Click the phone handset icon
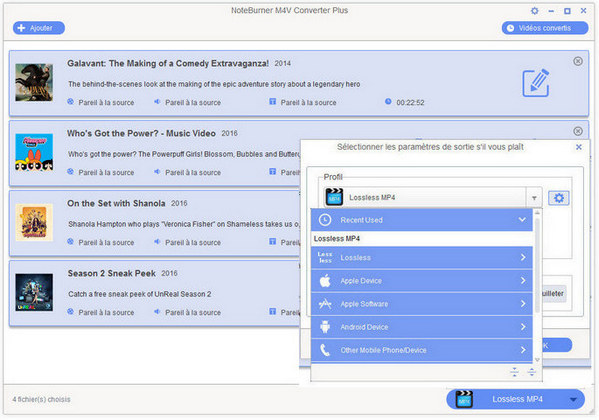Image resolution: width=599 pixels, height=420 pixels. [325, 350]
